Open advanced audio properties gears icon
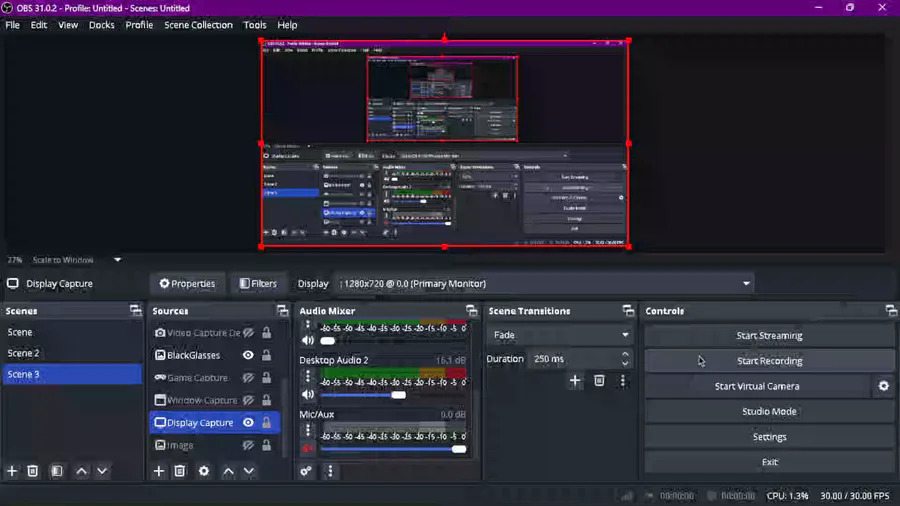This screenshot has height=506, width=900. pos(306,471)
